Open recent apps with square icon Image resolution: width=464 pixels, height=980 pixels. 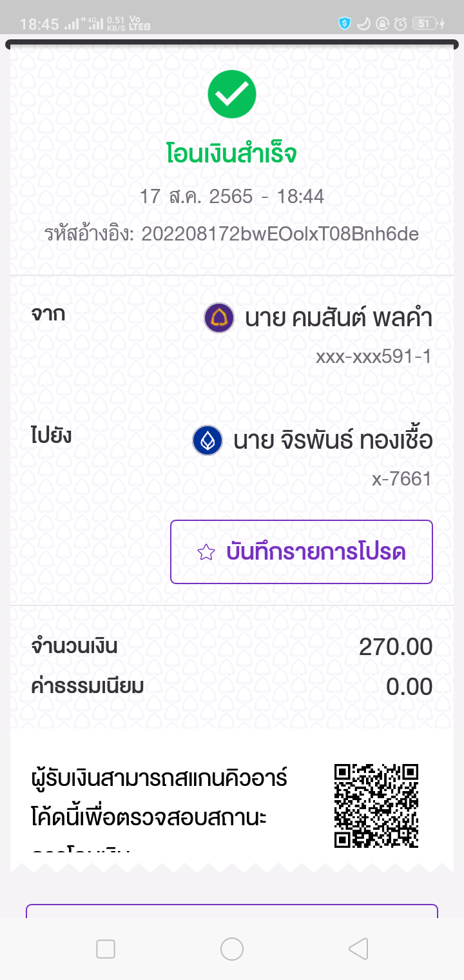coord(106,948)
